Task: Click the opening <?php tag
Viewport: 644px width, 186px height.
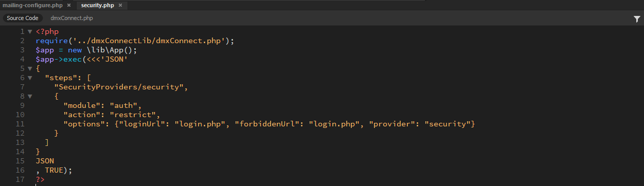Action: pos(47,32)
